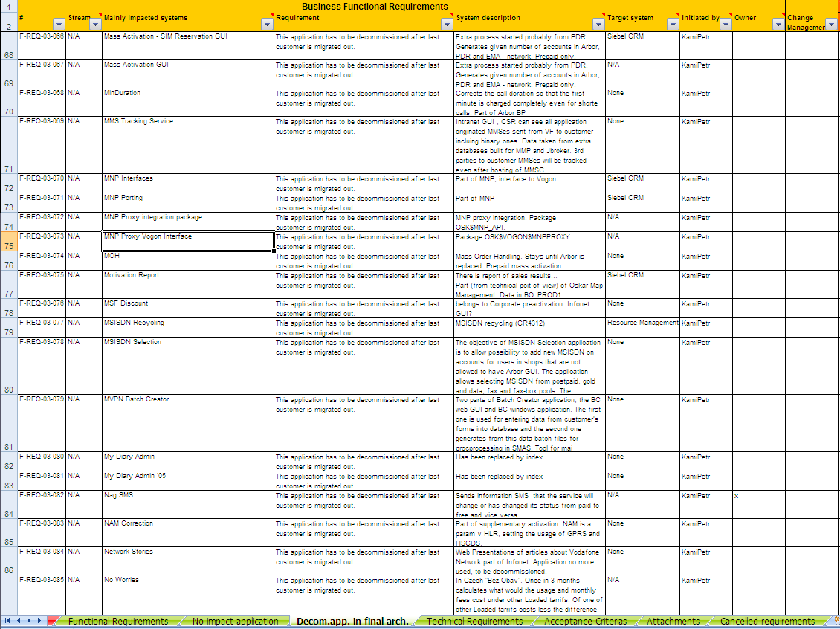Image resolution: width=840 pixels, height=629 pixels.
Task: Select row header 68
Action: 9,45
